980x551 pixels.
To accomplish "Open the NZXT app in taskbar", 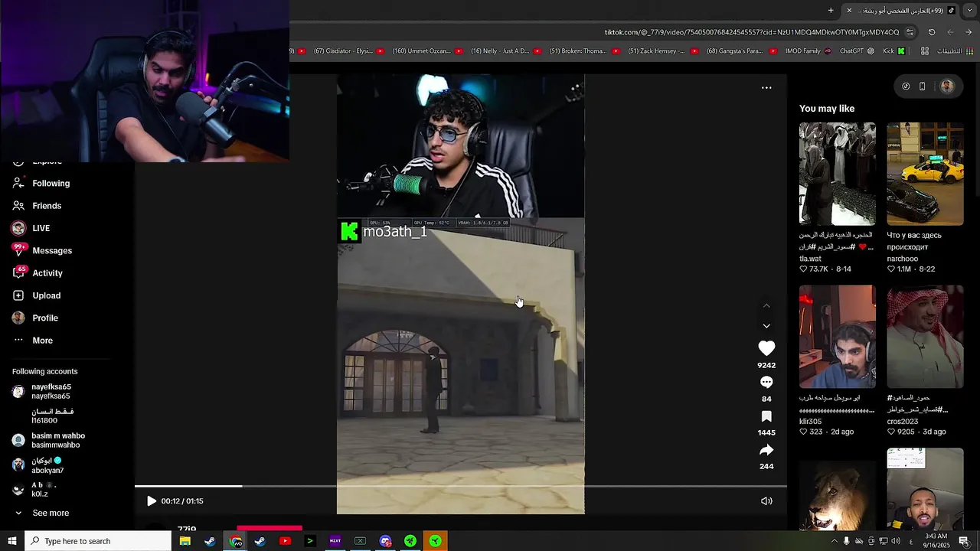I will pyautogui.click(x=335, y=541).
